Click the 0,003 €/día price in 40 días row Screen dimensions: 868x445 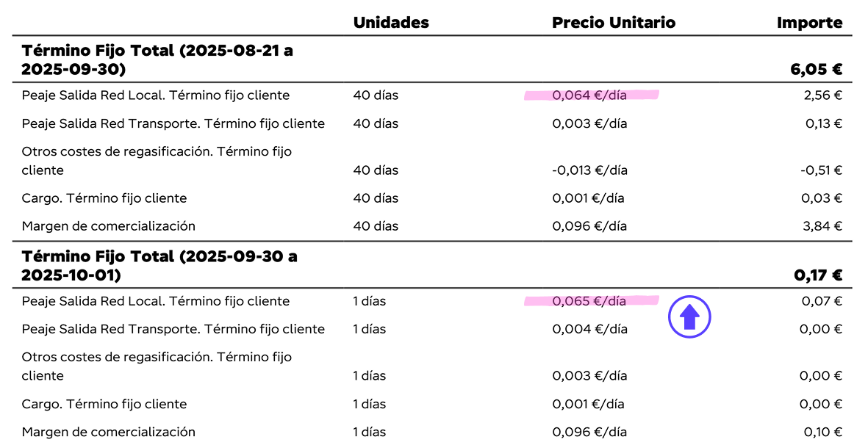click(589, 123)
